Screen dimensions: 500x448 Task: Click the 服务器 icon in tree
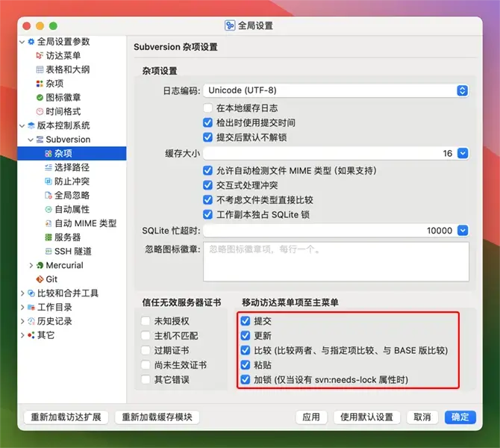pyautogui.click(x=49, y=237)
